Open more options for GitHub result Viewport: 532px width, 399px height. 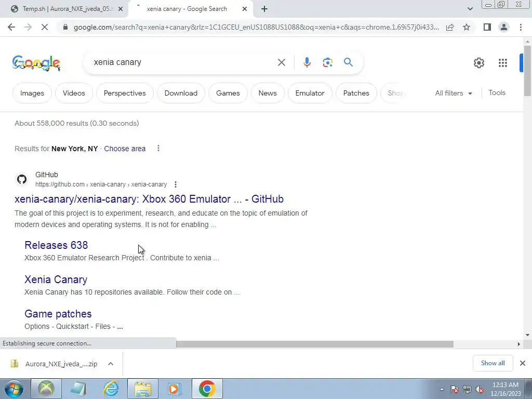176,184
